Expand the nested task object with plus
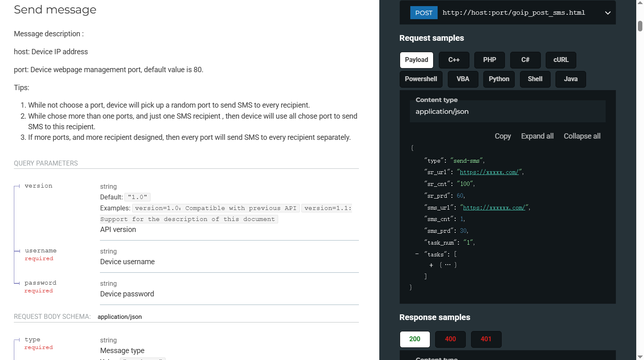Screen dimensions: 644x360 [x=431, y=265]
